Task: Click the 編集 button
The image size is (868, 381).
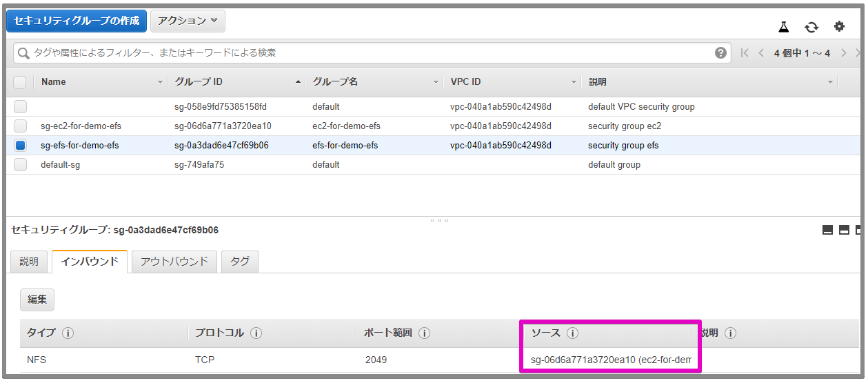Action: 37,300
